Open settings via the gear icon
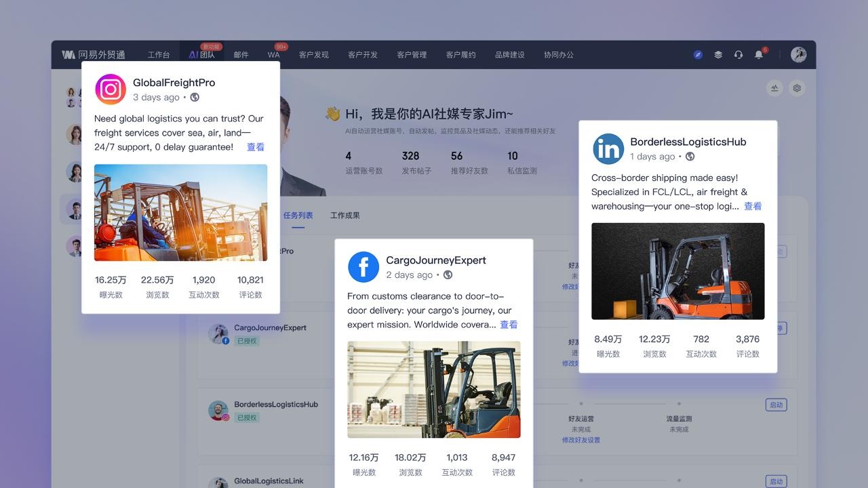 pyautogui.click(x=797, y=88)
